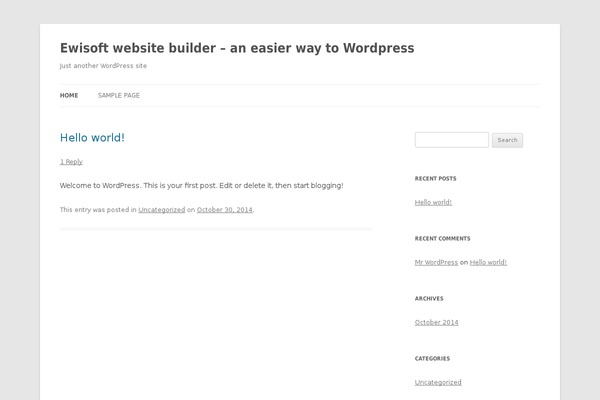The image size is (600, 400).
Task: Open Uncategorized under Categories
Action: tap(438, 382)
